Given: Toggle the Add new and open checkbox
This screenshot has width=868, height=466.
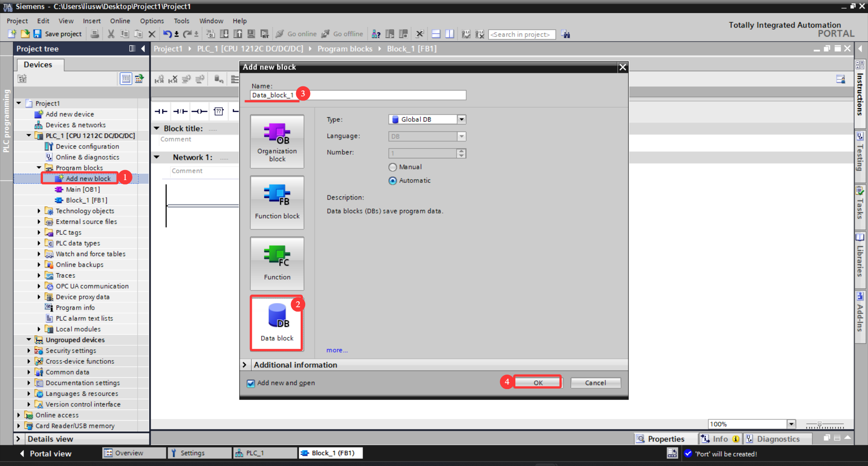Looking at the screenshot, I should [x=251, y=383].
